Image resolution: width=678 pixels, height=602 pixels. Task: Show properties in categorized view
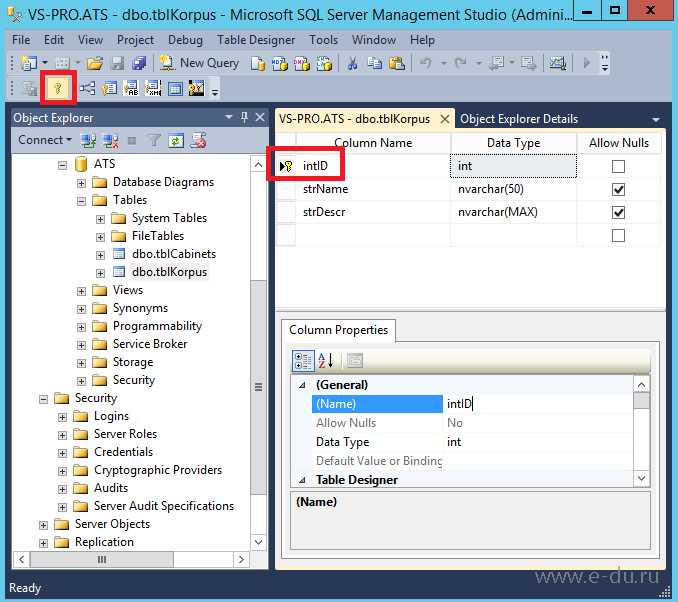(x=303, y=360)
